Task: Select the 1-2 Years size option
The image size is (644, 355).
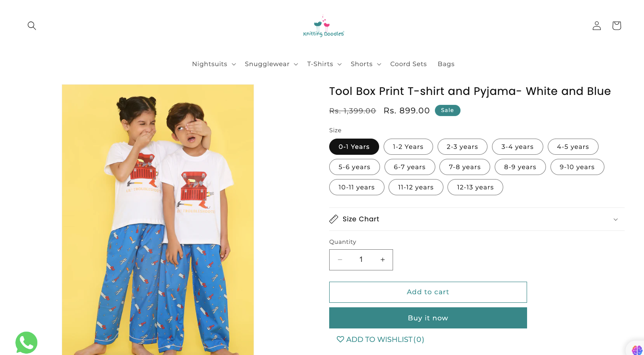Action: pos(408,147)
